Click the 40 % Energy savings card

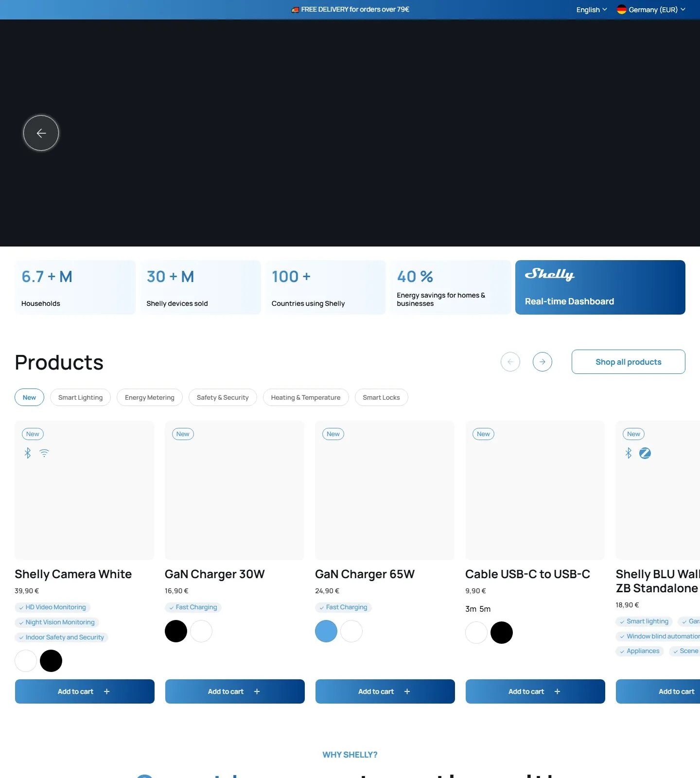451,287
